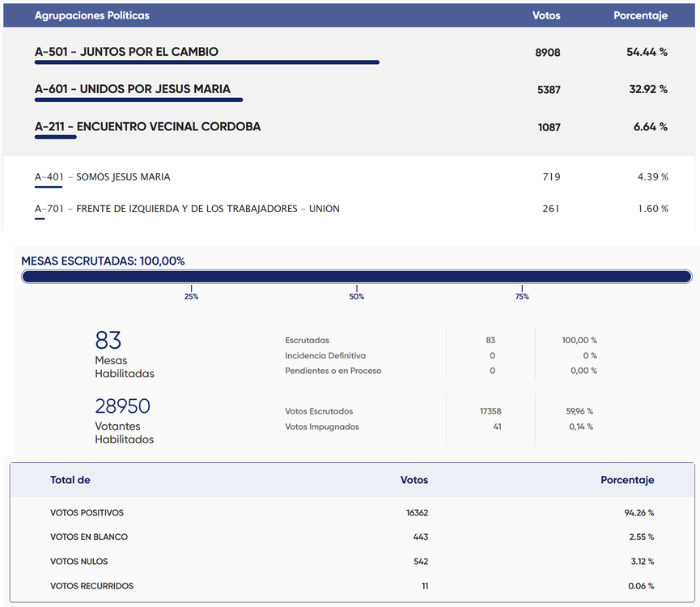The height and width of the screenshot is (607, 700).
Task: Click the Mesas Escrutadas progress bar
Action: (356, 277)
